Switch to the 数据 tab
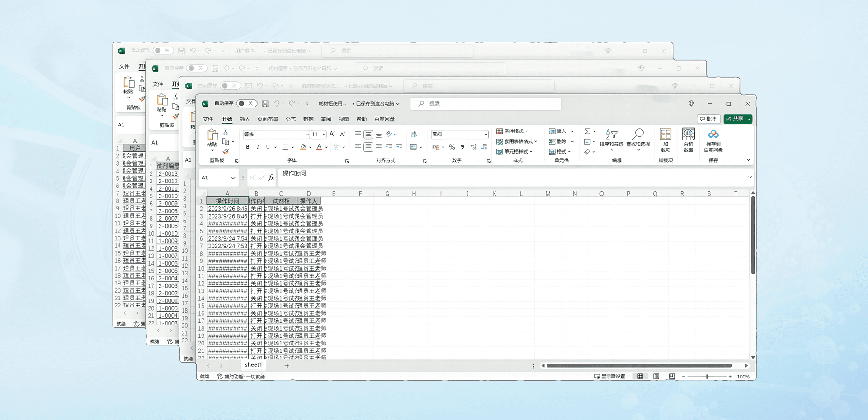The height and width of the screenshot is (420, 868). [x=308, y=119]
